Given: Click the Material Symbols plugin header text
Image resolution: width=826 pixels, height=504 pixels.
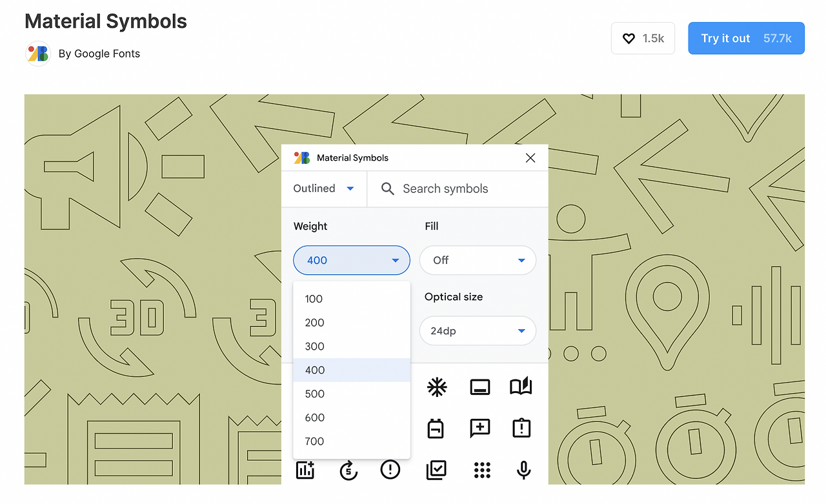Looking at the screenshot, I should pos(352,158).
